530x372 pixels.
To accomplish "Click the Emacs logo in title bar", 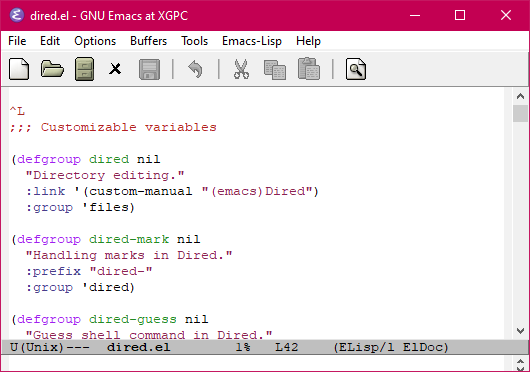I will click(x=17, y=15).
